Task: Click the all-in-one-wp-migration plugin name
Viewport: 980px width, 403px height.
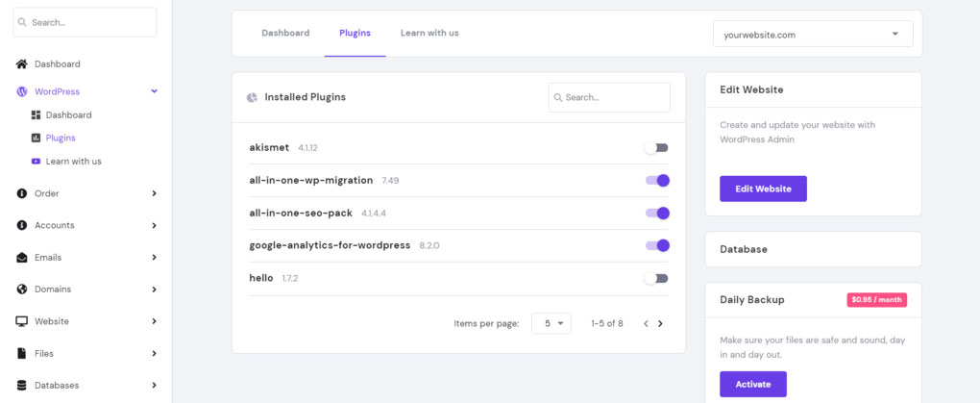Action: pos(311,180)
